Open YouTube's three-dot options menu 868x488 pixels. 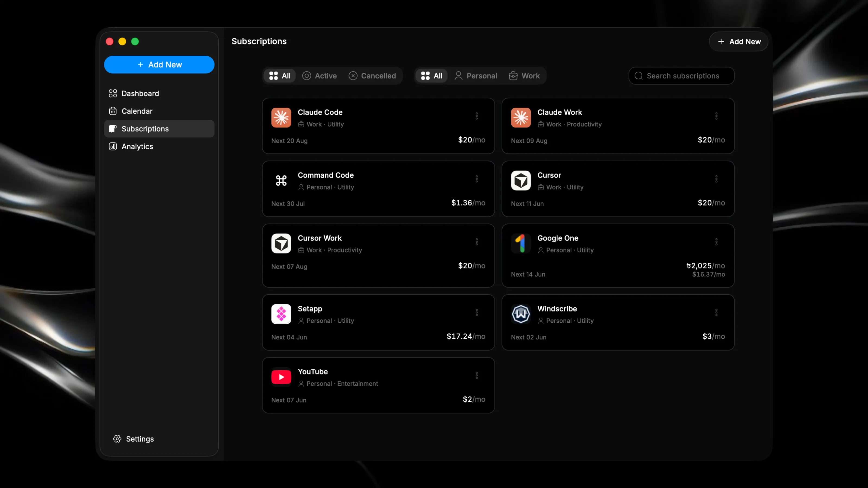click(x=477, y=375)
